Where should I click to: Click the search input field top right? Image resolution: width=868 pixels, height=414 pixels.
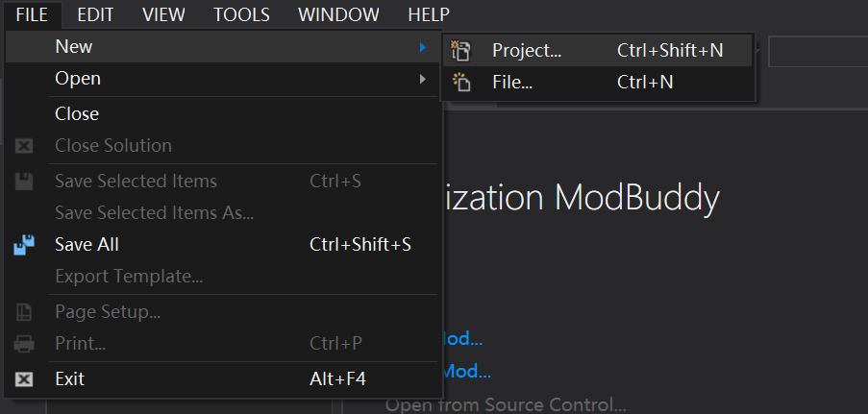tap(818, 52)
